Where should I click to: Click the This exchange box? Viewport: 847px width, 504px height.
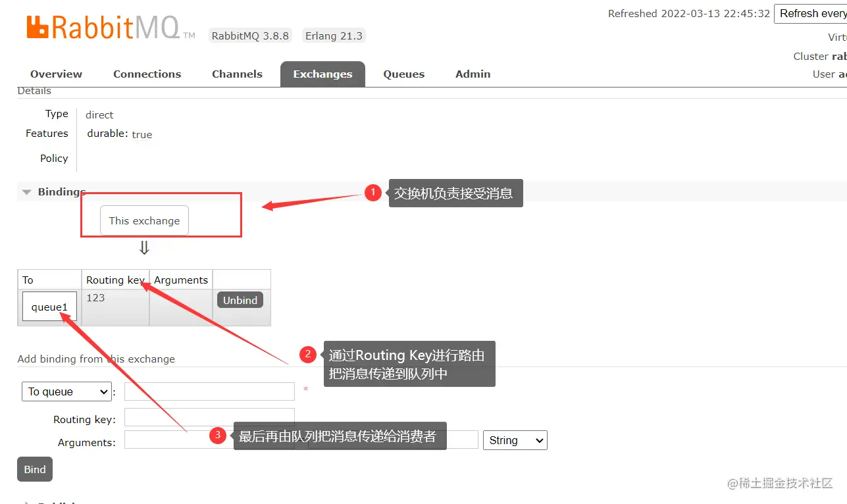tap(144, 220)
